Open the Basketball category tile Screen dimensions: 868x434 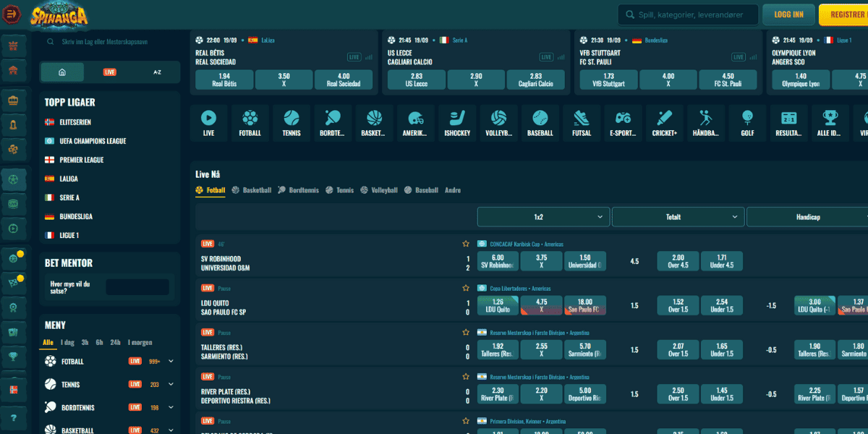[374, 123]
